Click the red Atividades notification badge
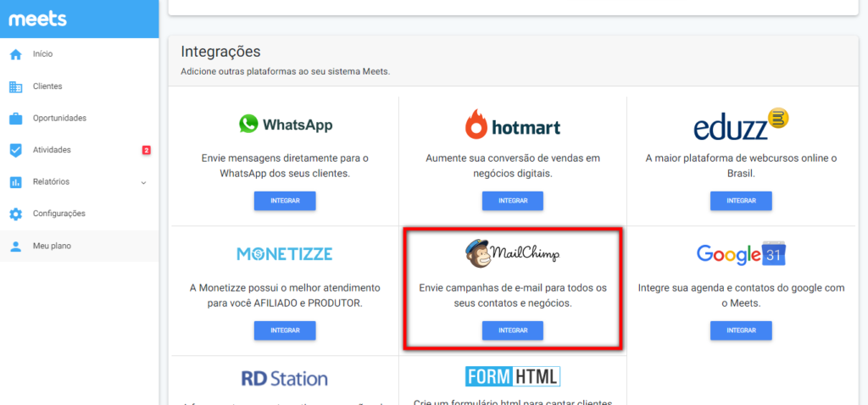The image size is (868, 405). point(146,150)
